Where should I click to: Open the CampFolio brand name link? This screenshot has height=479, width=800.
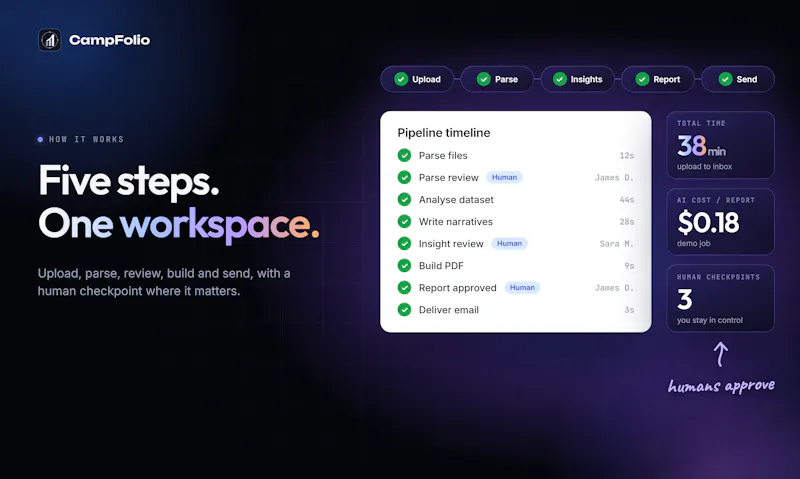pyautogui.click(x=109, y=40)
